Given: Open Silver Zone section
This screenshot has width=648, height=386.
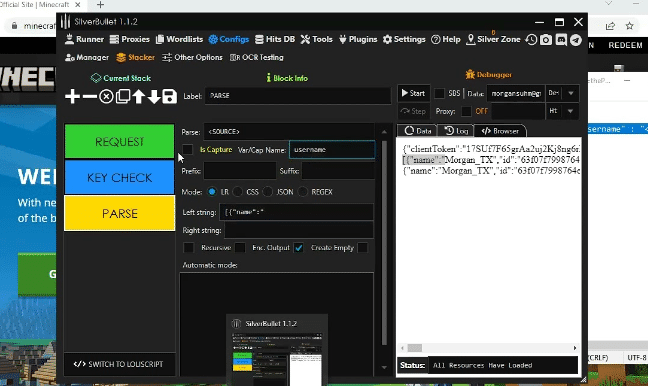Looking at the screenshot, I should (493, 39).
